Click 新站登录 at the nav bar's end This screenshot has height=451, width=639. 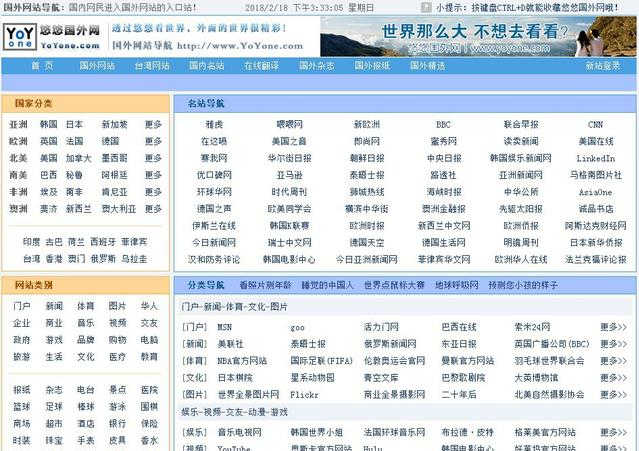[x=603, y=66]
